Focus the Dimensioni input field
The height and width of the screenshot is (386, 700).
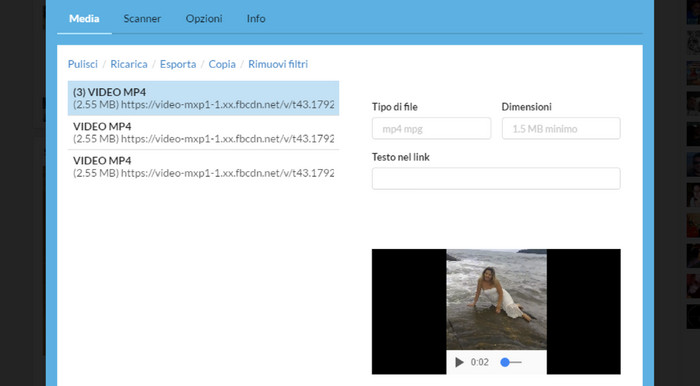click(561, 129)
